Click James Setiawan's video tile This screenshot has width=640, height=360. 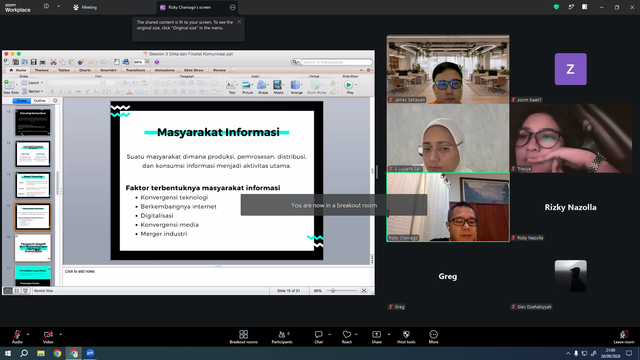448,69
